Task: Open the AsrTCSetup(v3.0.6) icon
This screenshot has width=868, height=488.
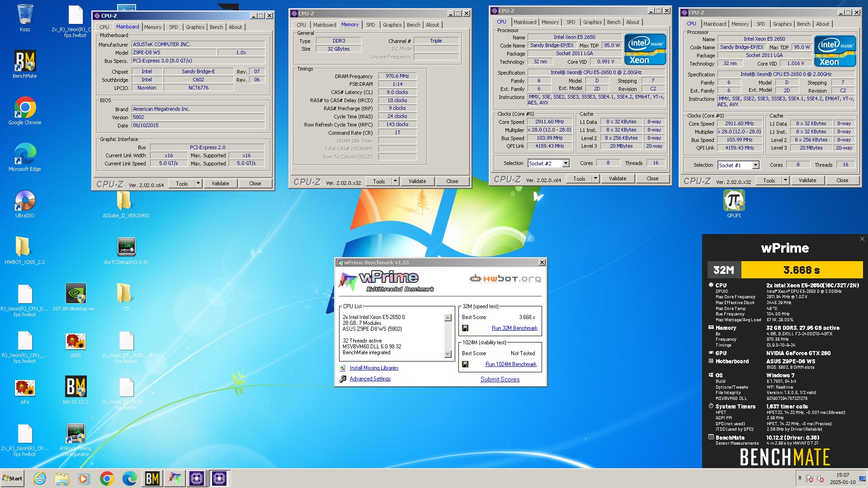Action: click(126, 250)
